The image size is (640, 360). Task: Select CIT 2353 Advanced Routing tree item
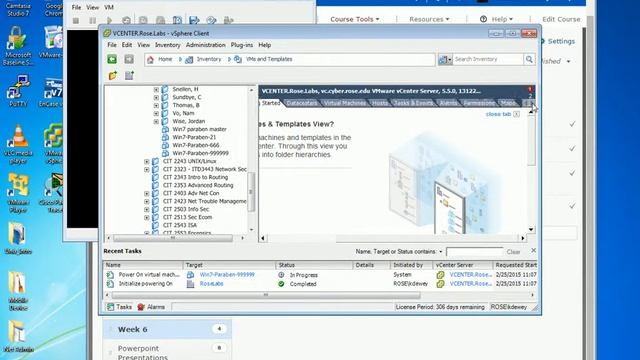(198, 185)
